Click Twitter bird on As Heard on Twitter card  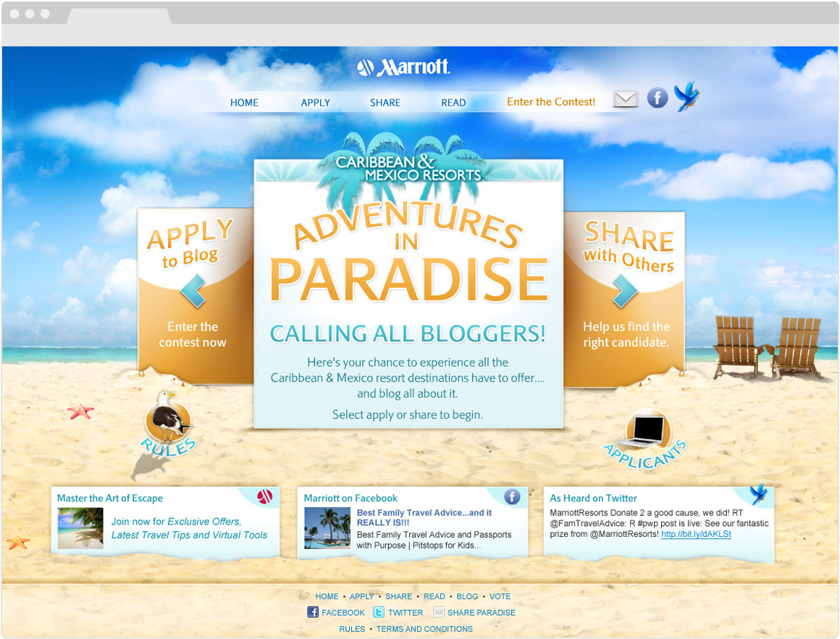coord(758,493)
